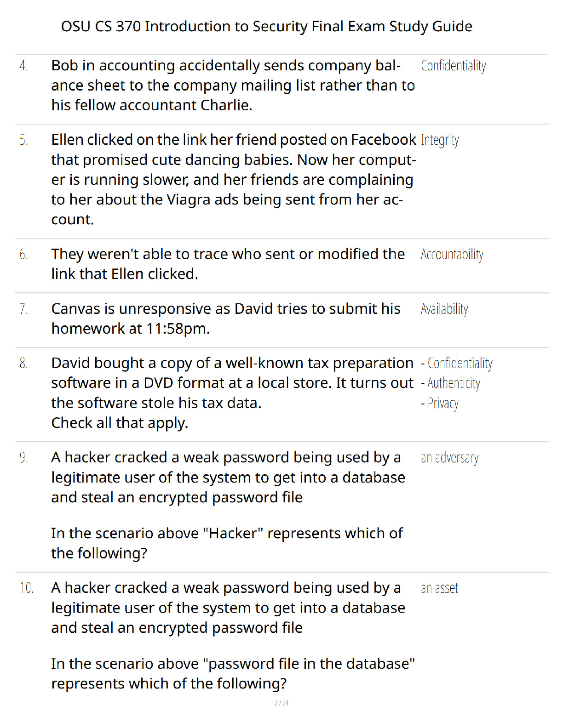Screen dimensions: 563x728
Task: Click the 'Check all that apply' line
Action: [120, 423]
